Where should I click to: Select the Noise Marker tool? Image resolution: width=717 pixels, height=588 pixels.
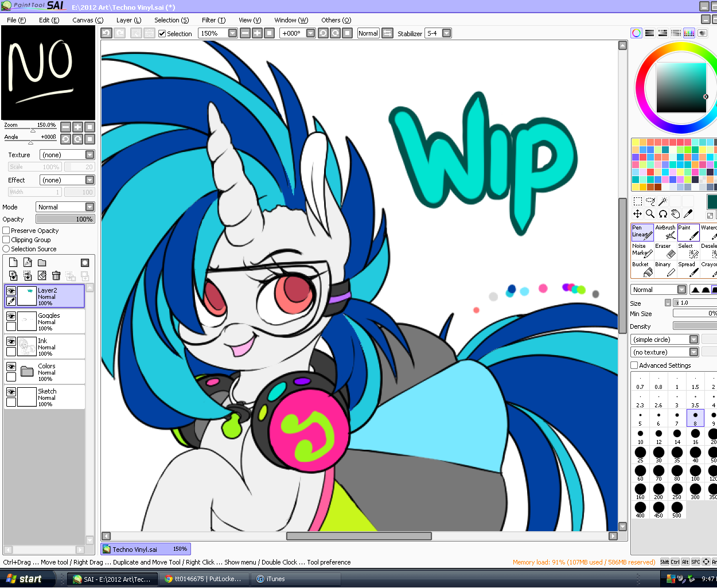tap(642, 251)
